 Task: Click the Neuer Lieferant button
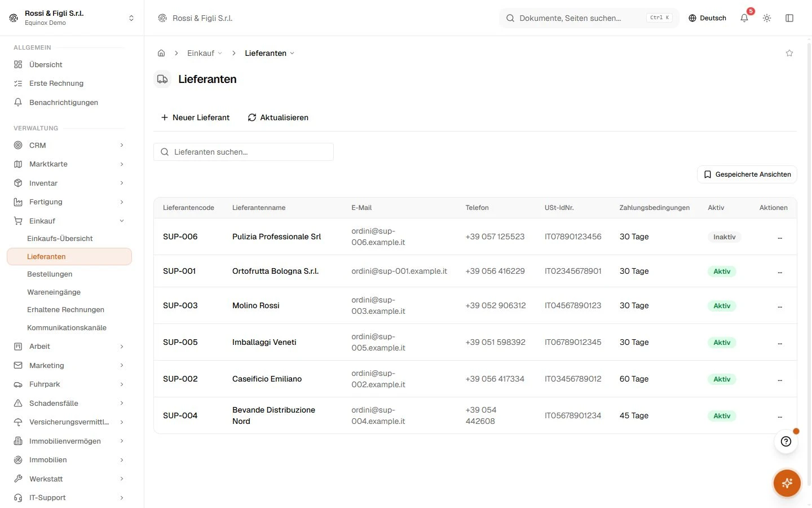(x=195, y=117)
